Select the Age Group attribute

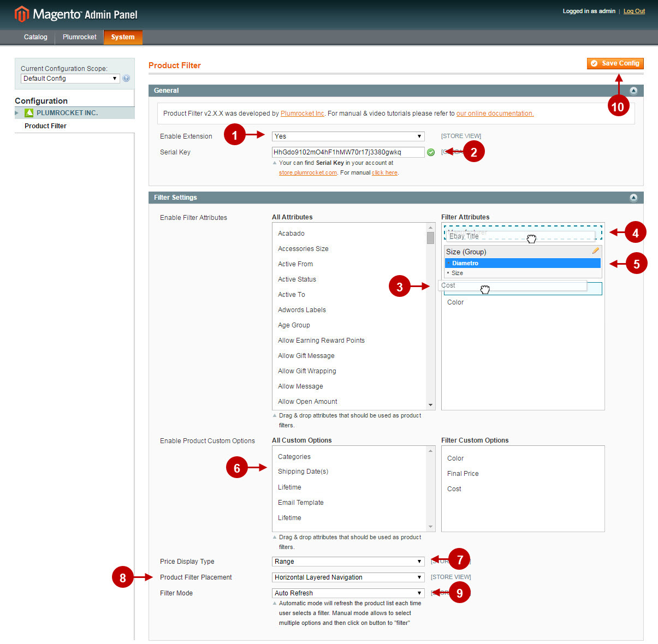[294, 325]
